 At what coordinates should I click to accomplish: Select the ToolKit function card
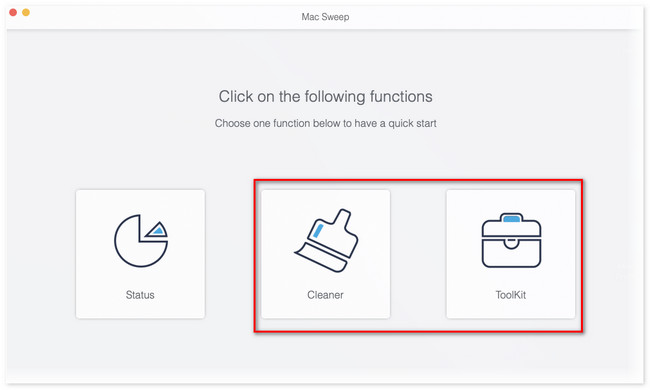click(511, 254)
